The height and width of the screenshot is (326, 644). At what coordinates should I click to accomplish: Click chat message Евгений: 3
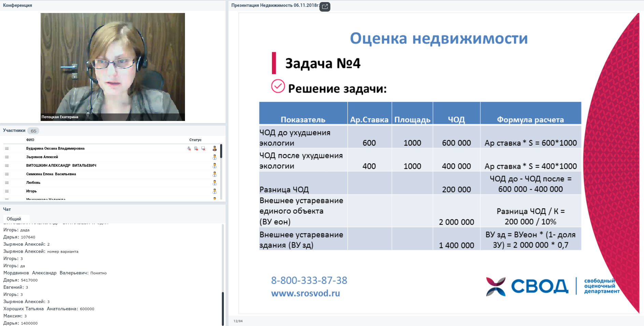click(x=16, y=287)
